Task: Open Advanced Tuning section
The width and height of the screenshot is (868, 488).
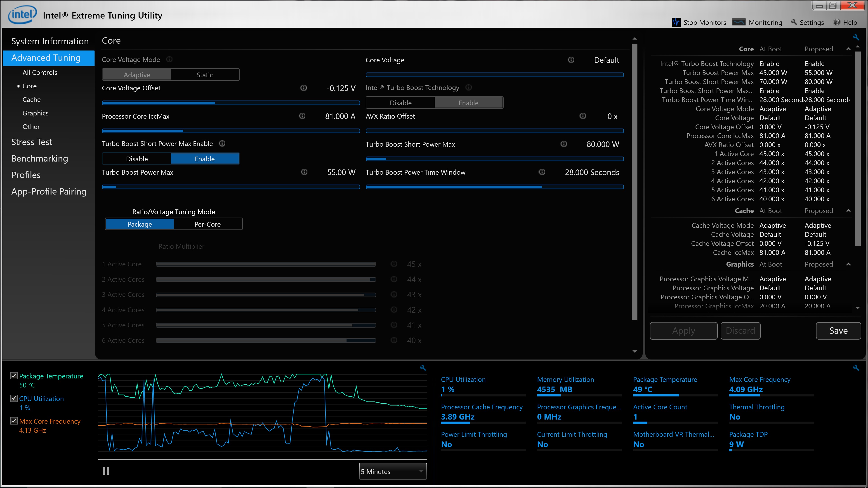Action: pos(49,58)
